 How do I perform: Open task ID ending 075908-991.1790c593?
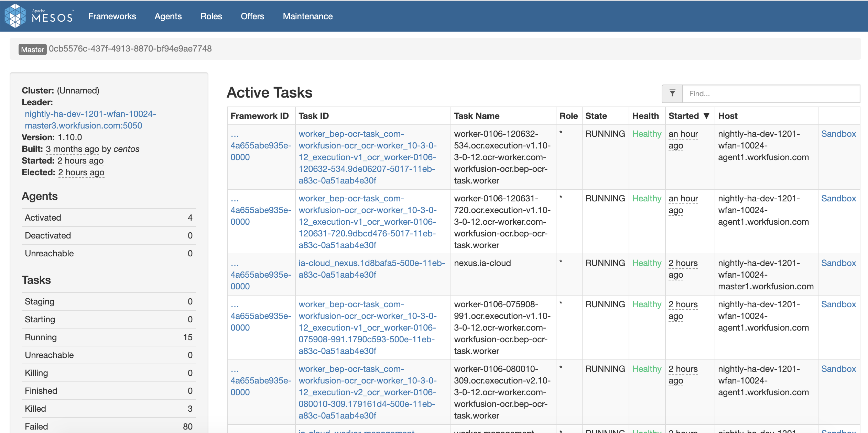[x=368, y=327]
